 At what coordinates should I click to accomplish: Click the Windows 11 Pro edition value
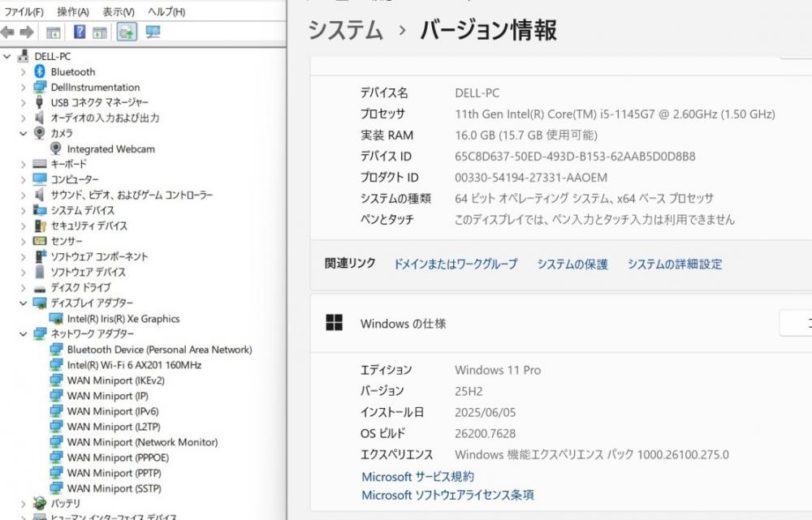pyautogui.click(x=498, y=370)
